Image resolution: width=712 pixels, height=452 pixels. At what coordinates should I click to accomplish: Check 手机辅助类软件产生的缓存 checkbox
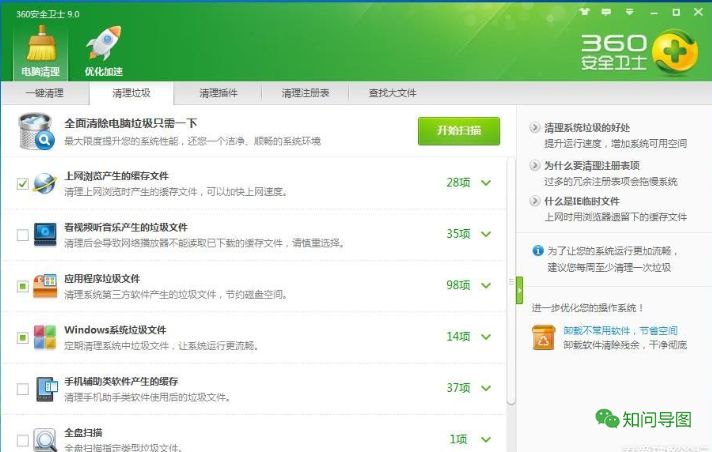click(22, 389)
